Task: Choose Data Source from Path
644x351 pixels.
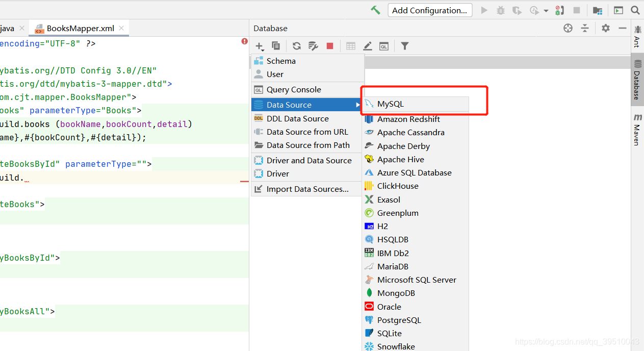Action: coord(307,145)
